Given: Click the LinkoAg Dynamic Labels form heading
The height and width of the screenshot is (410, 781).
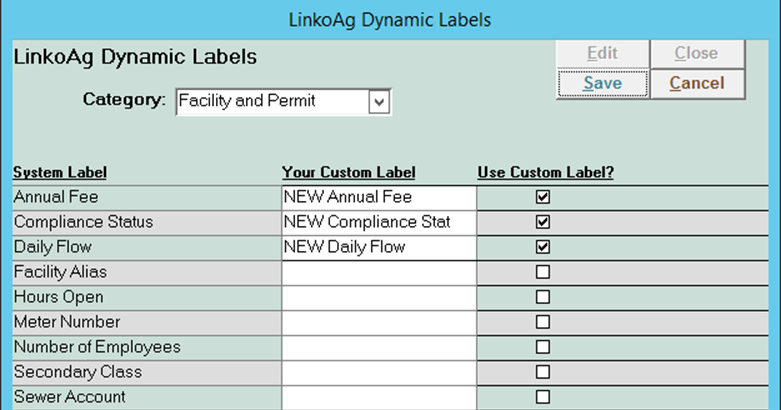Looking at the screenshot, I should click(x=135, y=57).
